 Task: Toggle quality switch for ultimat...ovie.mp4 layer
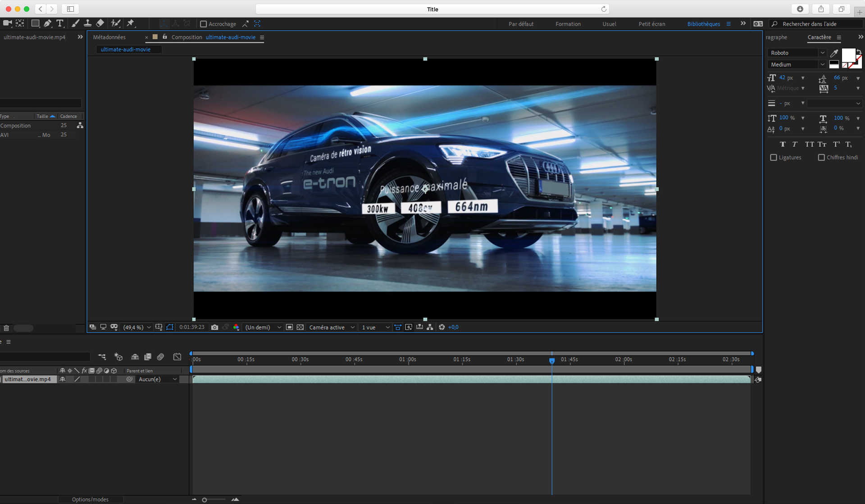coord(77,379)
